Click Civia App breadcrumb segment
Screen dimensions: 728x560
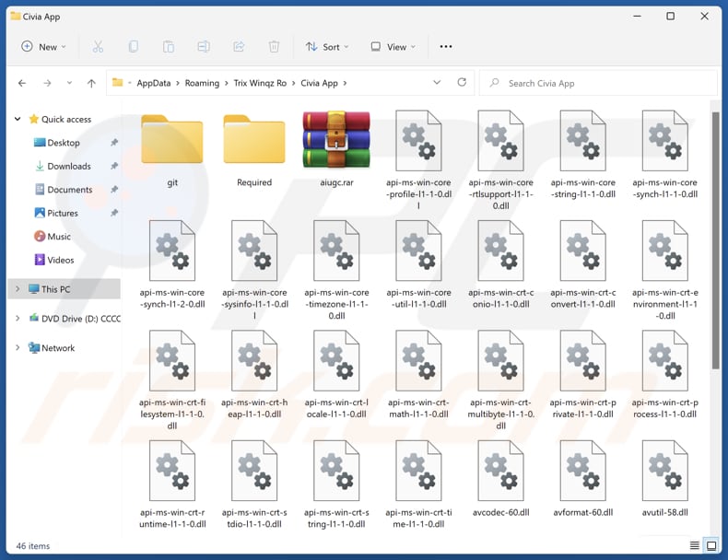pyautogui.click(x=319, y=83)
